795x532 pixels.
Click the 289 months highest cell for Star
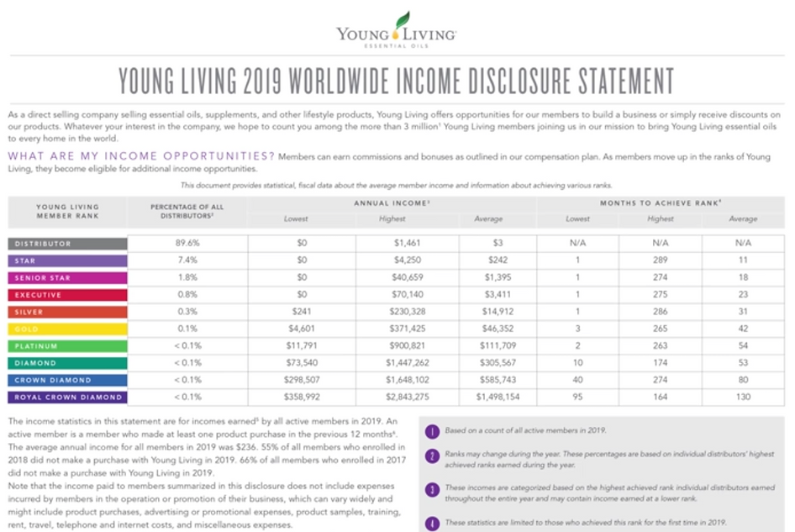(x=661, y=261)
